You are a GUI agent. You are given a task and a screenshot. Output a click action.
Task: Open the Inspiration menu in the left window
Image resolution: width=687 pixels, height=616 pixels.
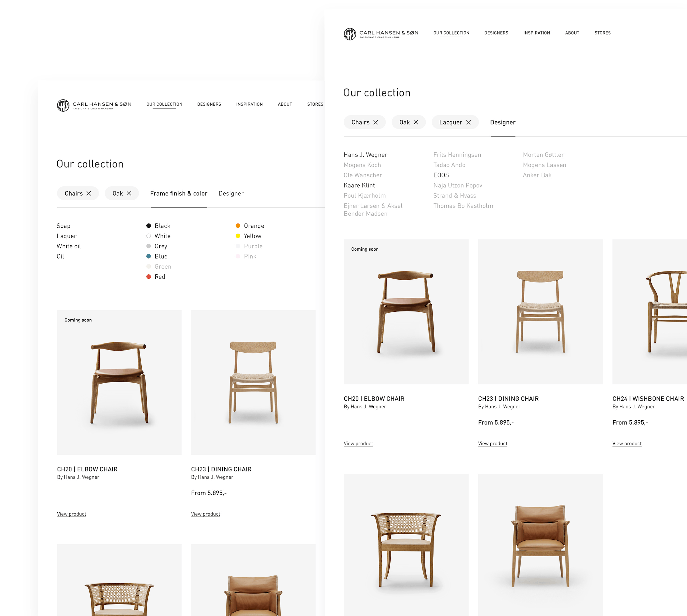[x=249, y=104]
